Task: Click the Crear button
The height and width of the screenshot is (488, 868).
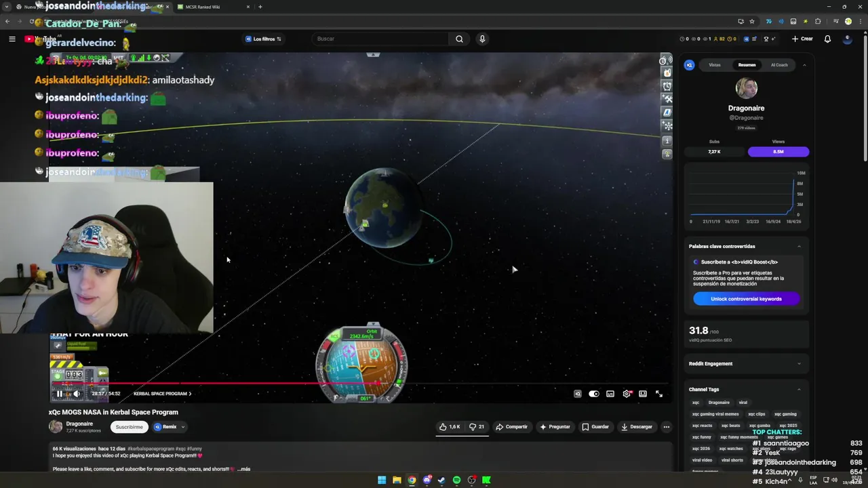Action: click(802, 39)
